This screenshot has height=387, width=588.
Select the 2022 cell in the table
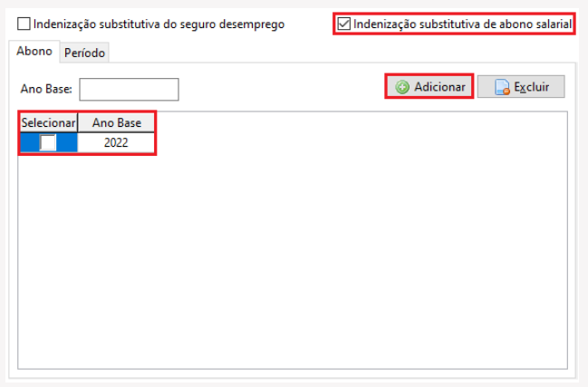tap(116, 143)
